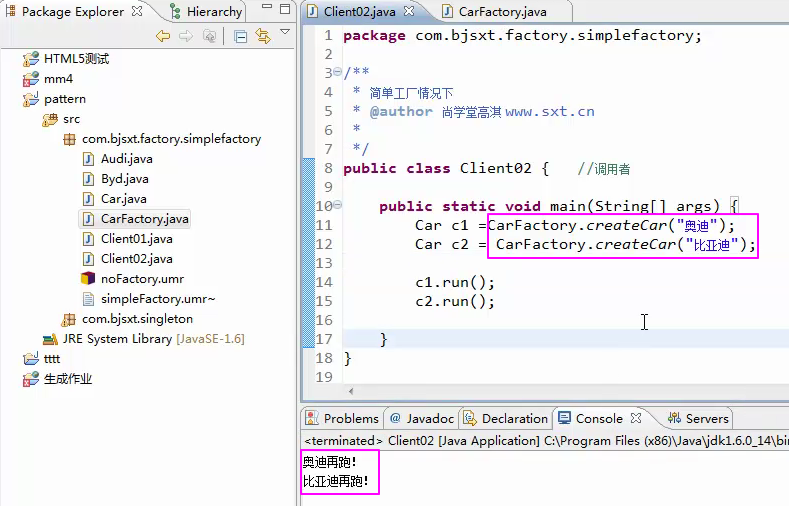This screenshot has width=789, height=506.
Task: Click console output line 比亚迪再跑!
Action: (336, 481)
